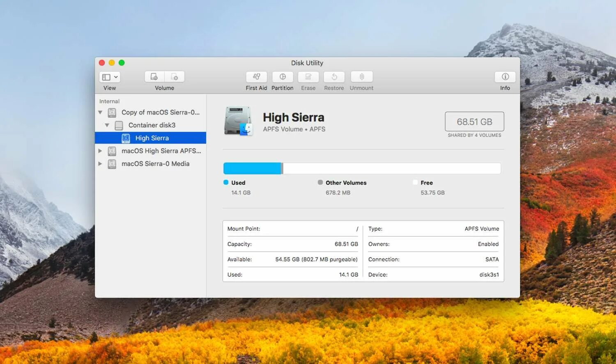The width and height of the screenshot is (616, 364).
Task: Run First Aid from the toolbar
Action: (x=256, y=77)
